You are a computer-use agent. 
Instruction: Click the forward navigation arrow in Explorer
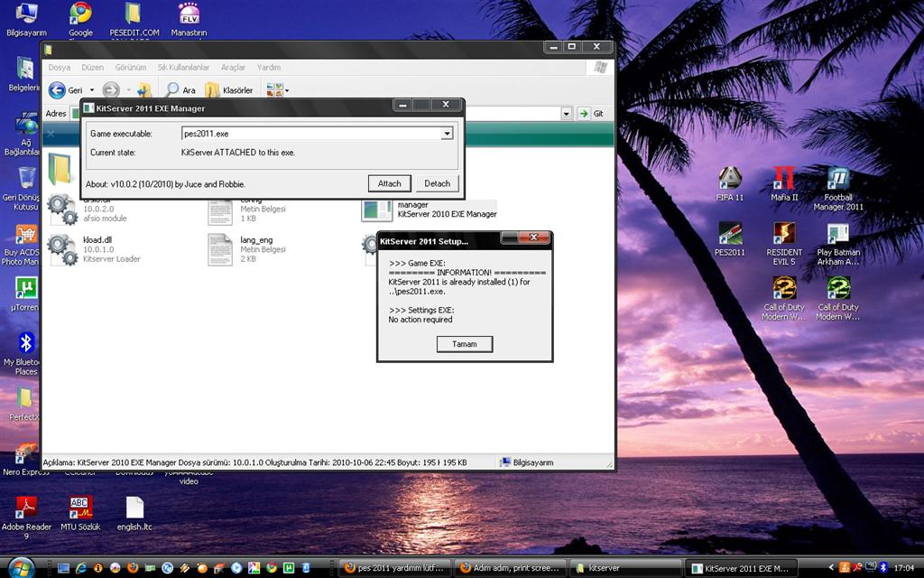[x=111, y=90]
